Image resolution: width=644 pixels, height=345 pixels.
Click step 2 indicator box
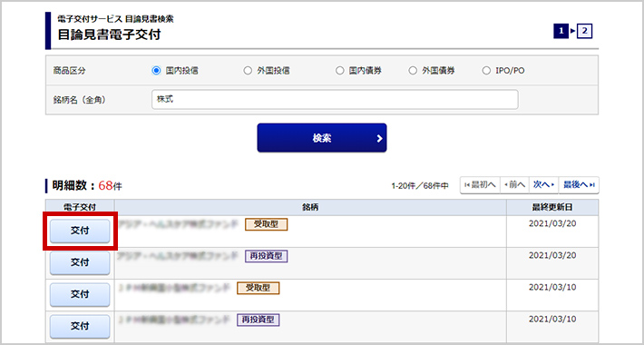click(x=584, y=31)
